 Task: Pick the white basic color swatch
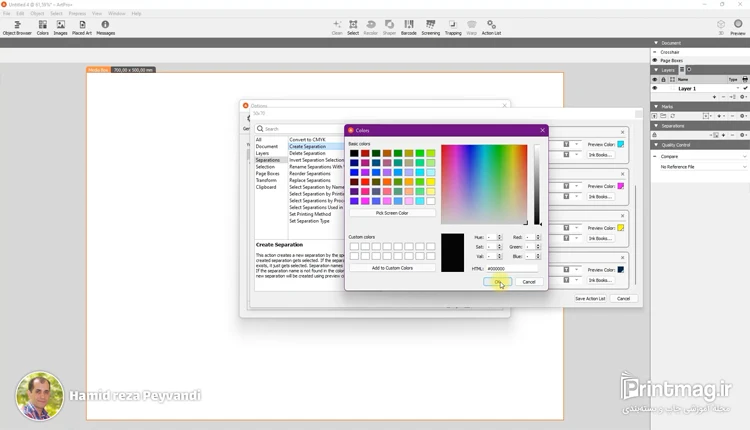coord(431,201)
